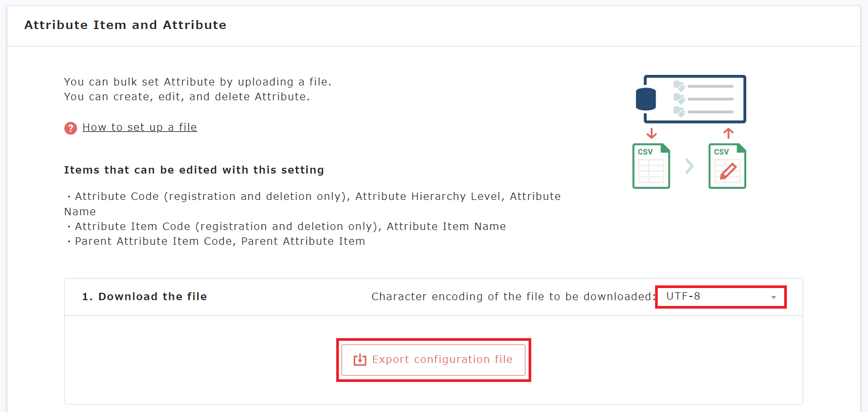Click the red question mark help icon
The image size is (868, 412).
coord(71,128)
